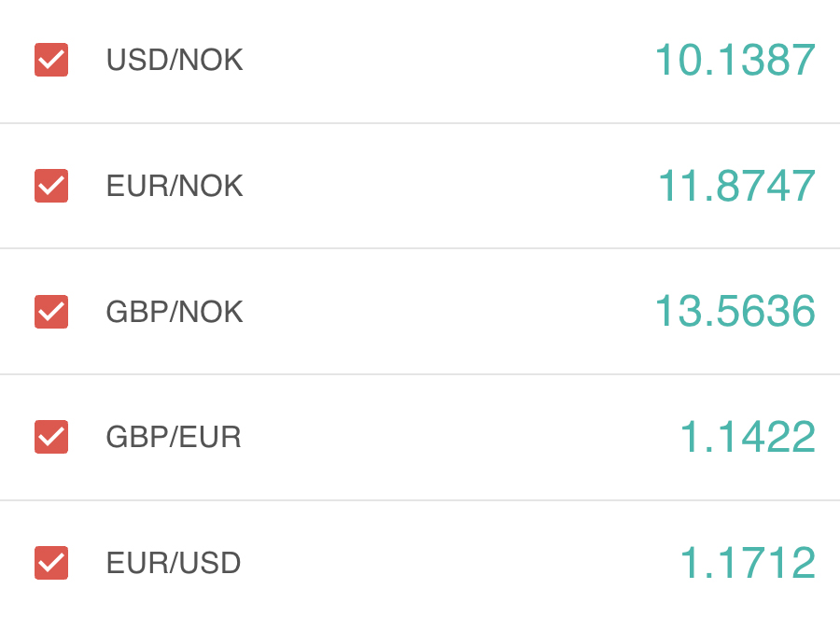Select the 11.8747 rate value
The width and height of the screenshot is (840, 617).
(737, 186)
